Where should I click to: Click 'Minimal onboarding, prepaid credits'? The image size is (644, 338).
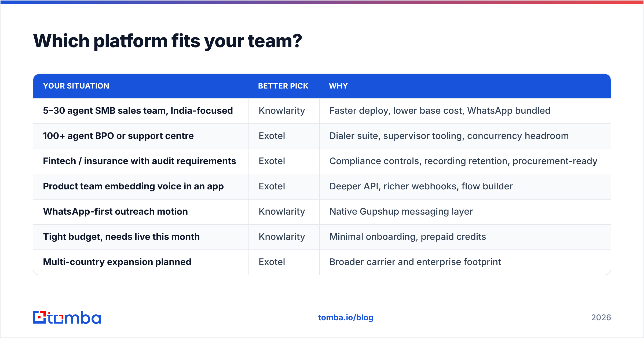click(x=408, y=237)
